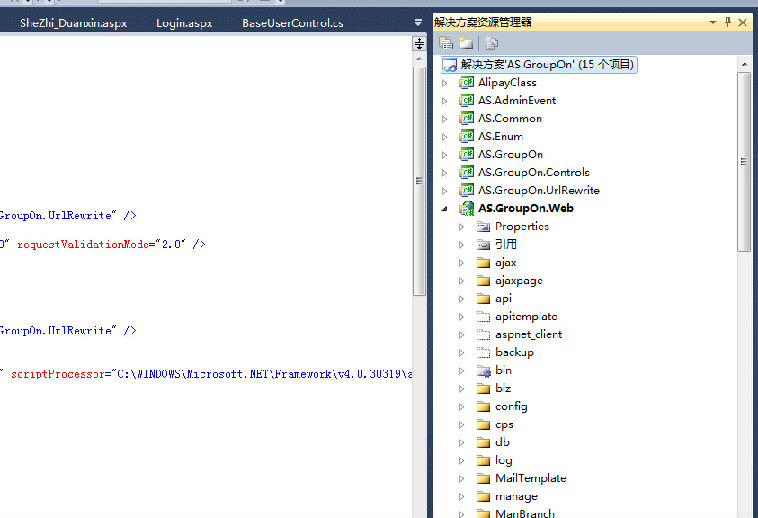Viewport: 758px width, 518px height.
Task: Expand the config folder
Action: coord(462,406)
